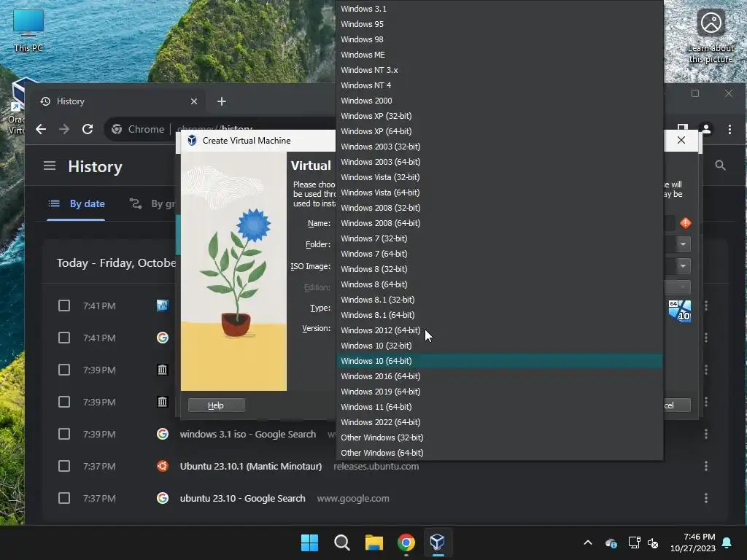
Task: Click Learn about this picture icon
Action: click(x=711, y=36)
